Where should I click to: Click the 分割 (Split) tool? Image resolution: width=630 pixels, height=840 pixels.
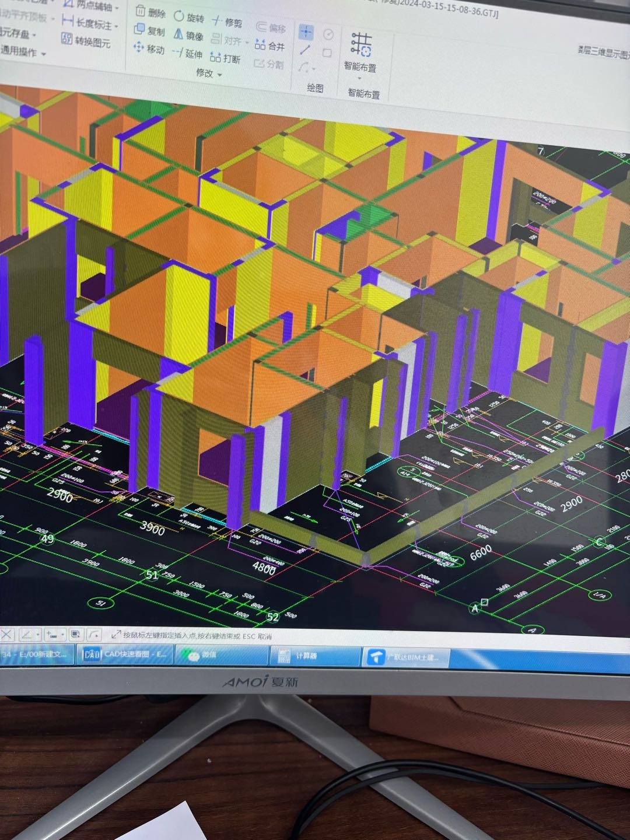tap(269, 64)
